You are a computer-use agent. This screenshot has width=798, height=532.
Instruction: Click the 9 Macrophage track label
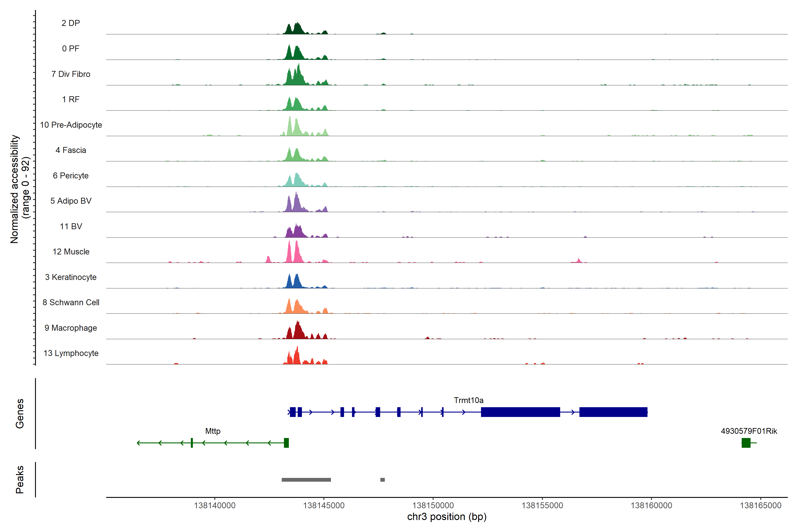tap(71, 328)
